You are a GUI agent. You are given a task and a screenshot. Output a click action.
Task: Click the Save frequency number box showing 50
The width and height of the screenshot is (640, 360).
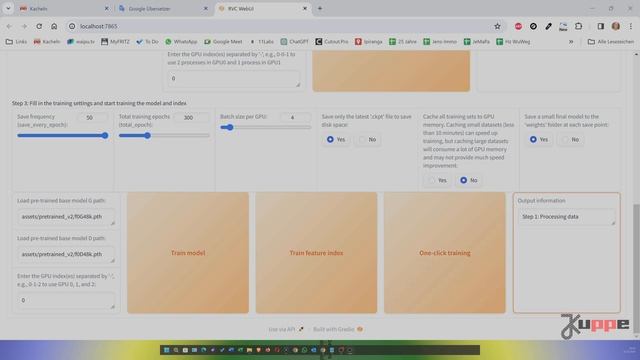click(91, 118)
